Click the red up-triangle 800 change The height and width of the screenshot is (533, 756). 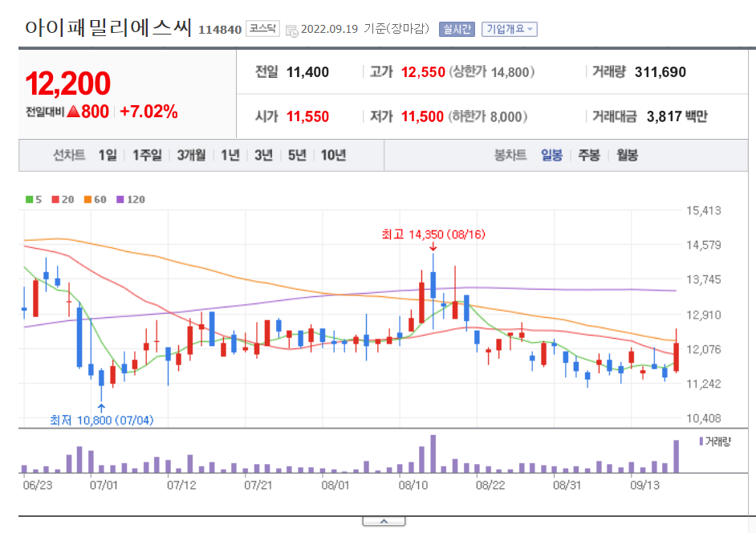click(x=88, y=112)
